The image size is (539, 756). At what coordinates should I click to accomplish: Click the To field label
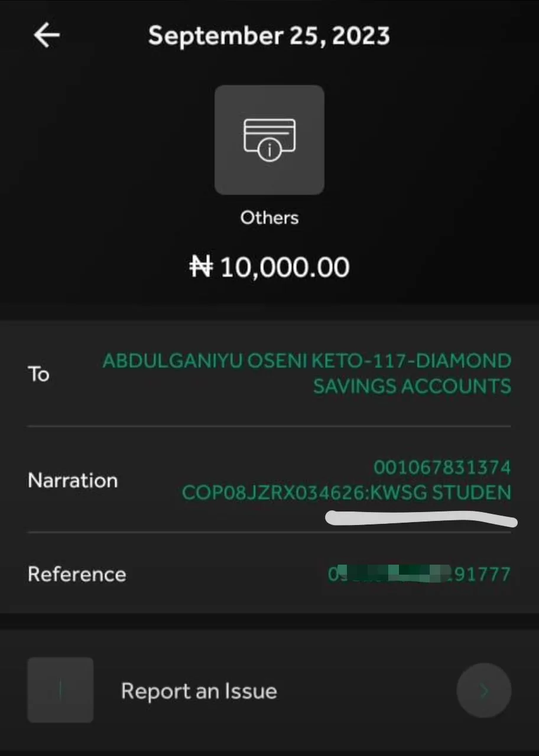tap(39, 374)
